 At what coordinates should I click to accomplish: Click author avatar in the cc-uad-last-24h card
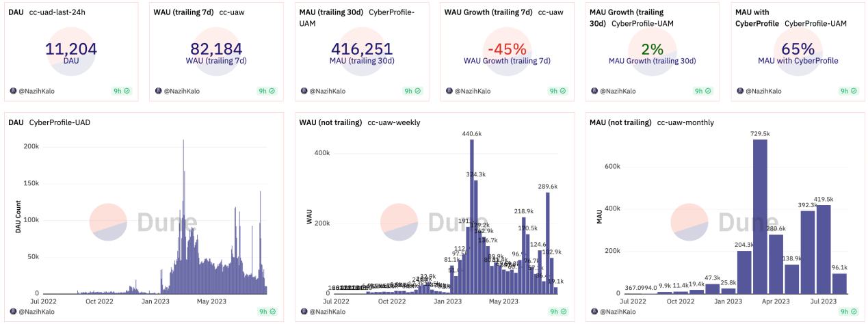(13, 91)
